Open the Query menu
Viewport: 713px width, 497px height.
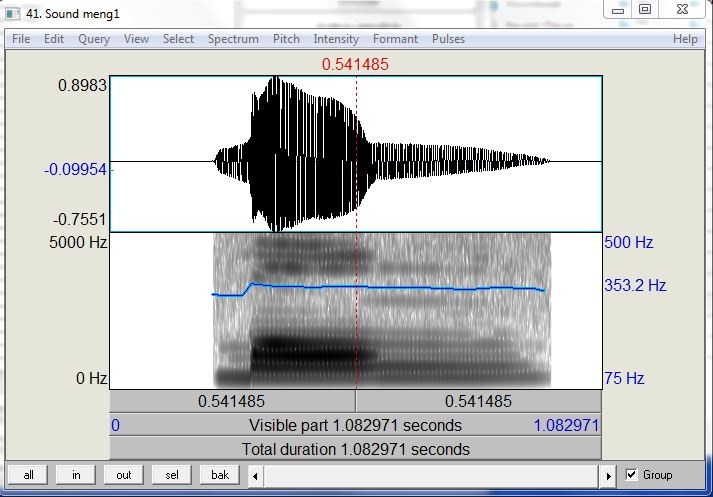pos(94,39)
